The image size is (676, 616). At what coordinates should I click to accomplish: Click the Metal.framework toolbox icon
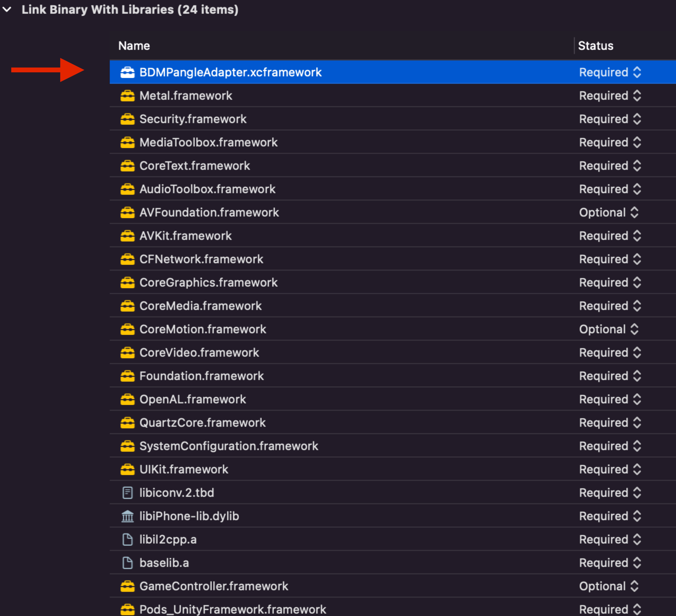pos(127,96)
